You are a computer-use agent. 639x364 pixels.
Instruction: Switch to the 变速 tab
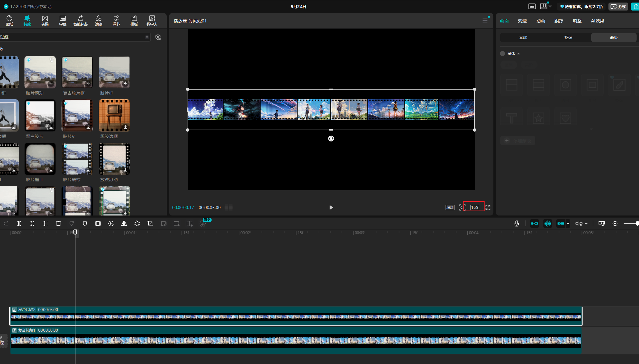tap(522, 21)
